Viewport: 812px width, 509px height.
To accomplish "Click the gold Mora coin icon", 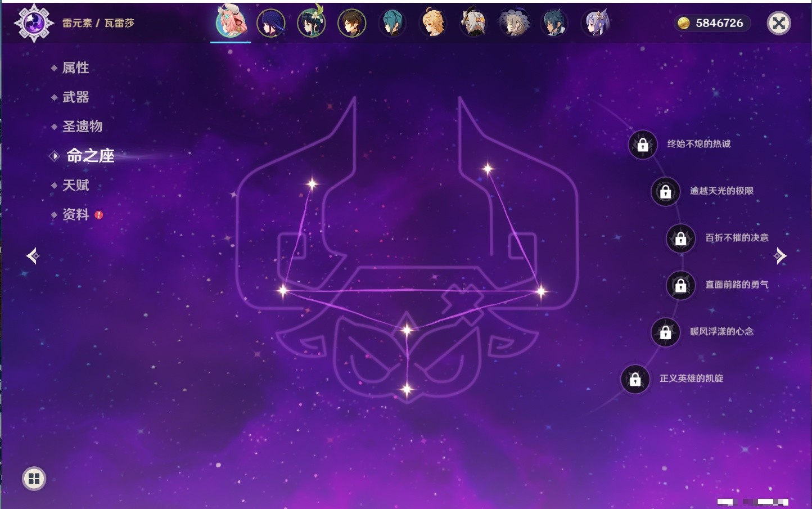I will (683, 23).
